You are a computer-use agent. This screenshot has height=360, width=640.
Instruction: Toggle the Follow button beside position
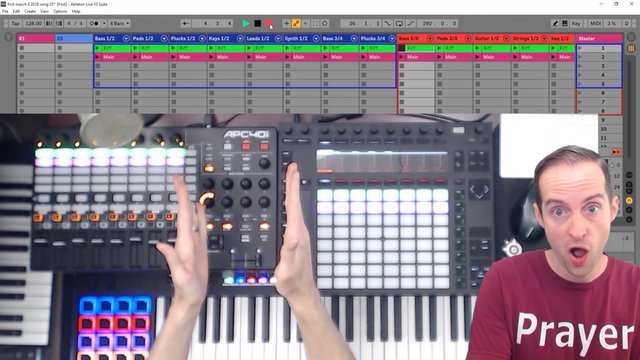(186, 24)
